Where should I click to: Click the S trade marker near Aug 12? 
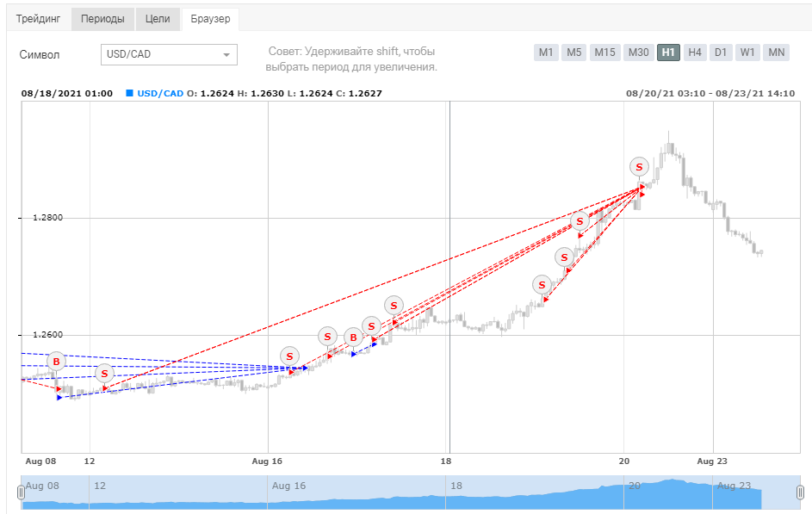tap(104, 374)
